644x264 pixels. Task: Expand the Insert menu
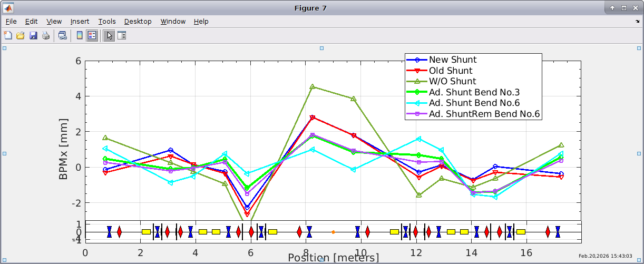click(x=80, y=22)
